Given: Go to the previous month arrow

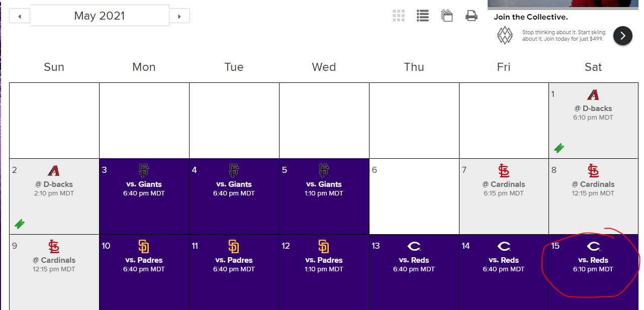Looking at the screenshot, I should 20,16.
